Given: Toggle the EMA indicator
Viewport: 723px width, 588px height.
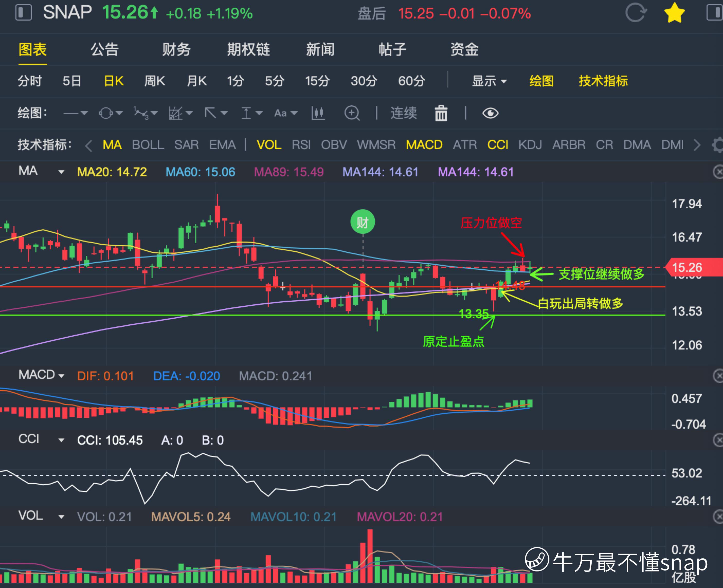Looking at the screenshot, I should pyautogui.click(x=222, y=145).
